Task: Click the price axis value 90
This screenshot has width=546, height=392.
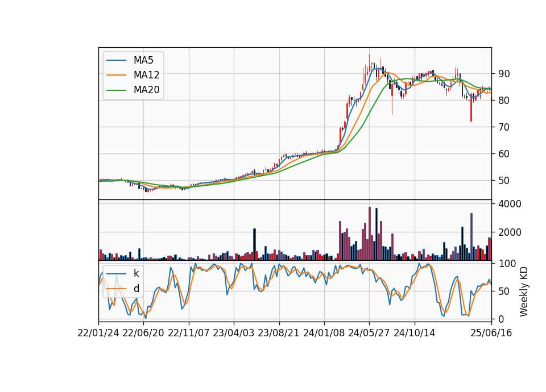Action: [x=504, y=74]
